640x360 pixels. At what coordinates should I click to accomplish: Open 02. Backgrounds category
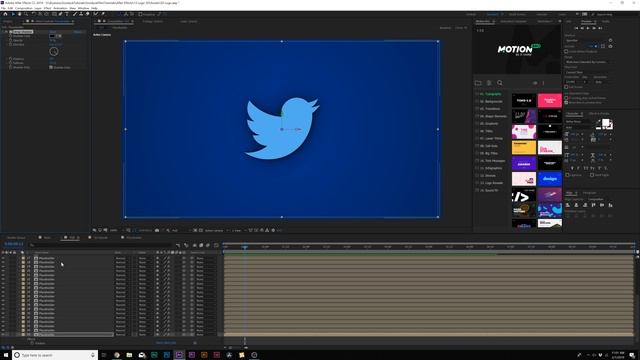click(x=491, y=101)
